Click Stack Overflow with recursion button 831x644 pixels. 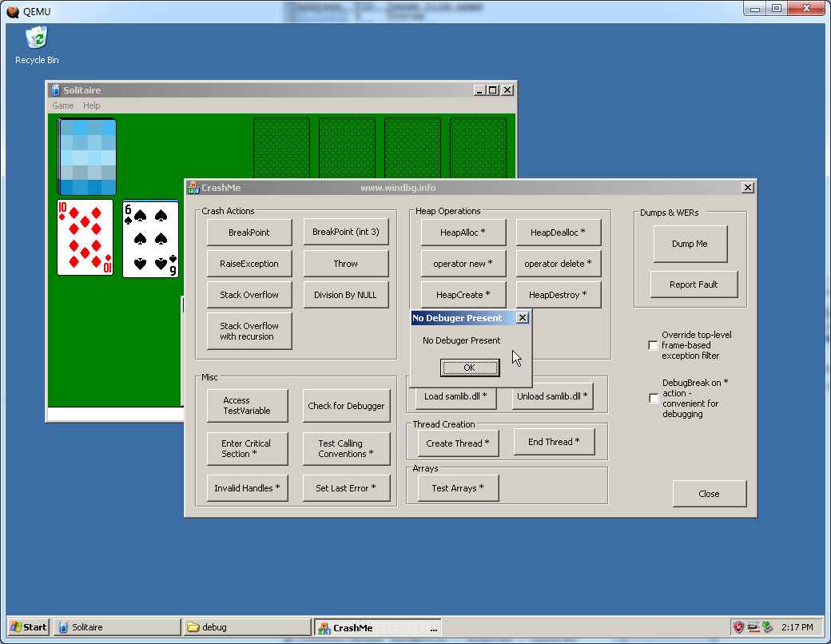(249, 332)
